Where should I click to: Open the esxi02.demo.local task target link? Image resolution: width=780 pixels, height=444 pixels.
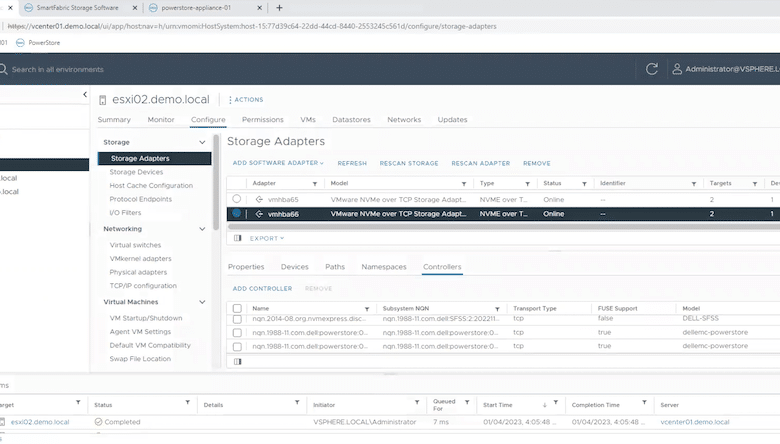[x=40, y=422]
